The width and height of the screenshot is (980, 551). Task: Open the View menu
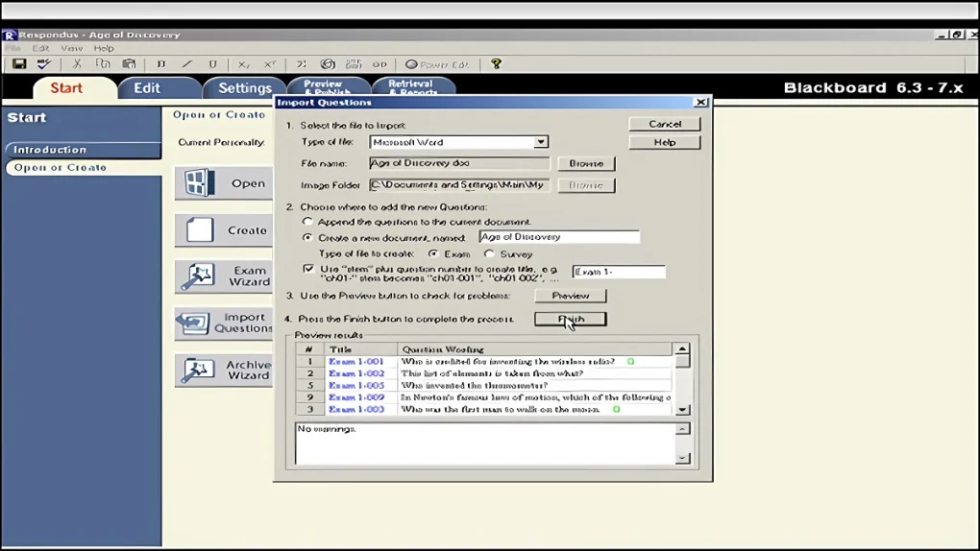click(x=72, y=48)
